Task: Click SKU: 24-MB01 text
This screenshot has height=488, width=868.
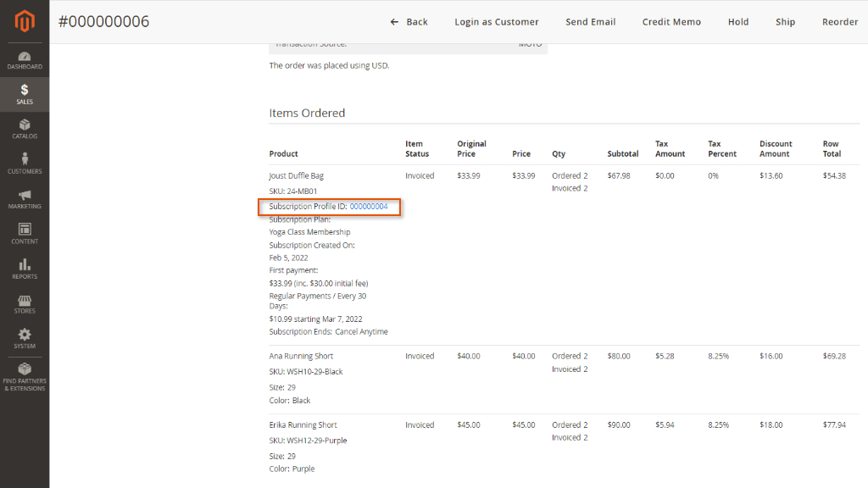Action: pyautogui.click(x=292, y=191)
